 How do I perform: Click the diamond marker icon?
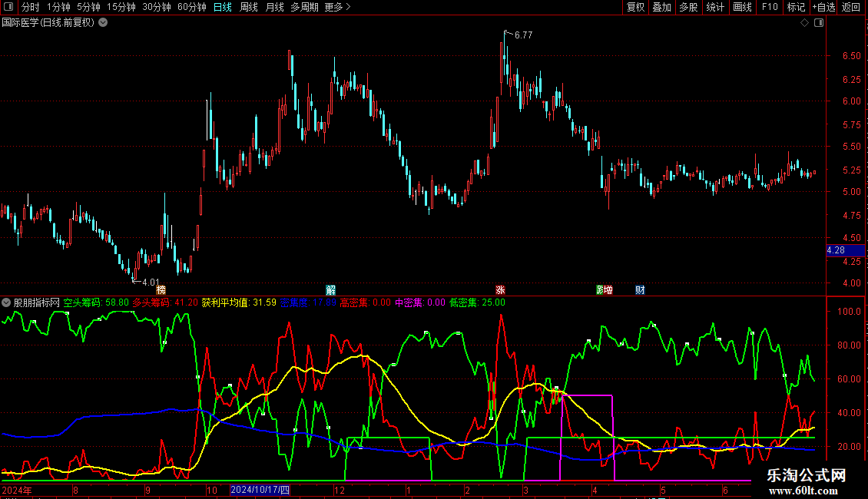click(x=804, y=23)
